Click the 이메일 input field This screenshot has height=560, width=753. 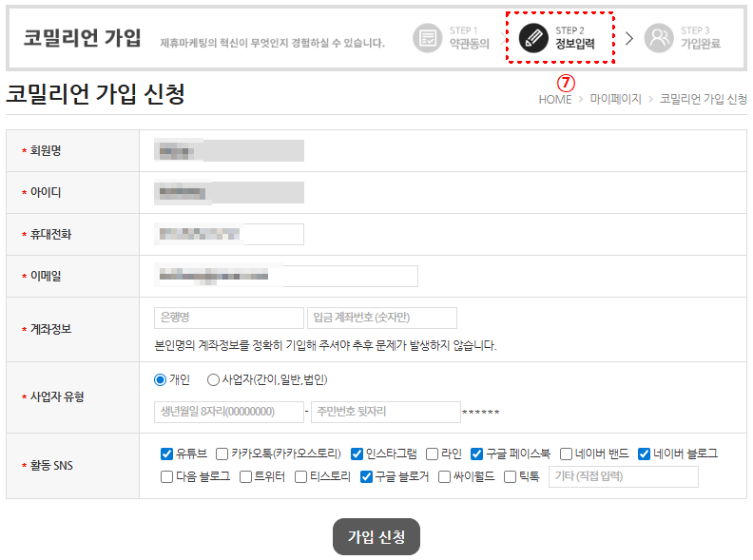point(285,276)
